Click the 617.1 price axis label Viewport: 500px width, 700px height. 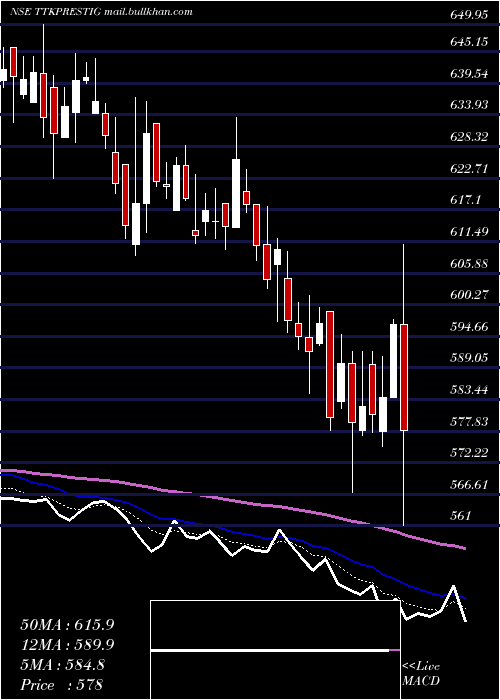tap(465, 200)
